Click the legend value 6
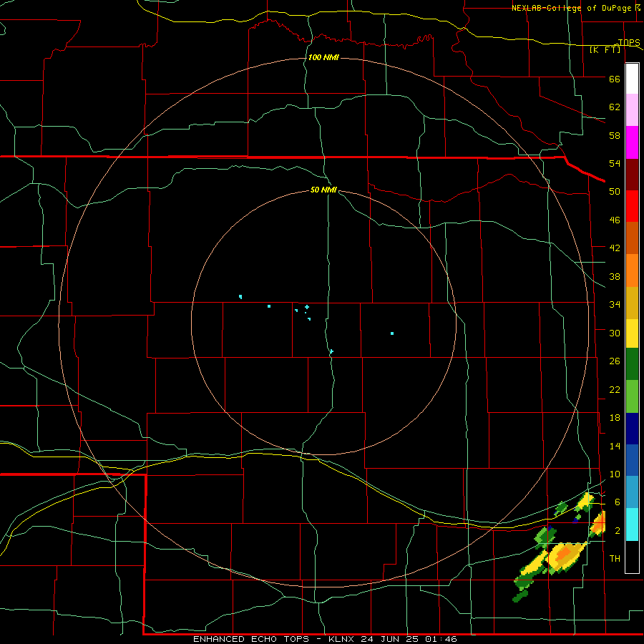The height and width of the screenshot is (644, 644). click(x=618, y=502)
